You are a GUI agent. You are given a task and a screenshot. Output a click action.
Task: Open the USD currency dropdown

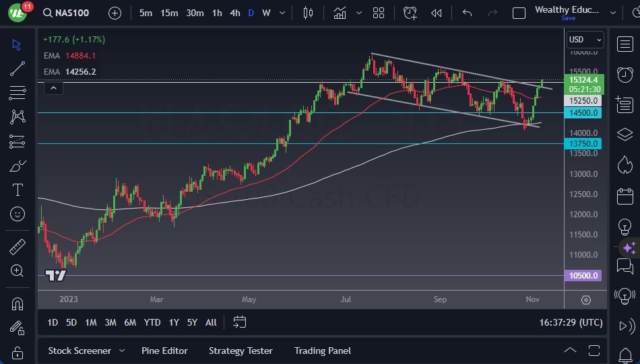[585, 40]
